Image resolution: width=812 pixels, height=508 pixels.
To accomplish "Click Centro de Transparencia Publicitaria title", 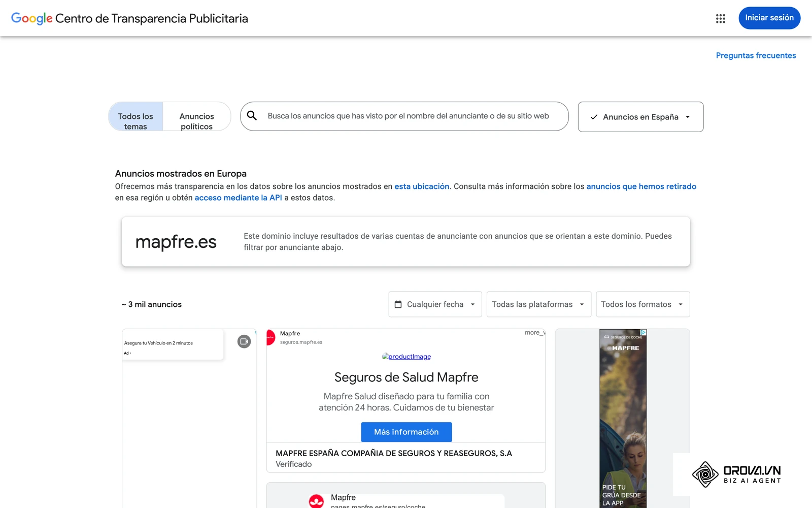I will (x=152, y=18).
